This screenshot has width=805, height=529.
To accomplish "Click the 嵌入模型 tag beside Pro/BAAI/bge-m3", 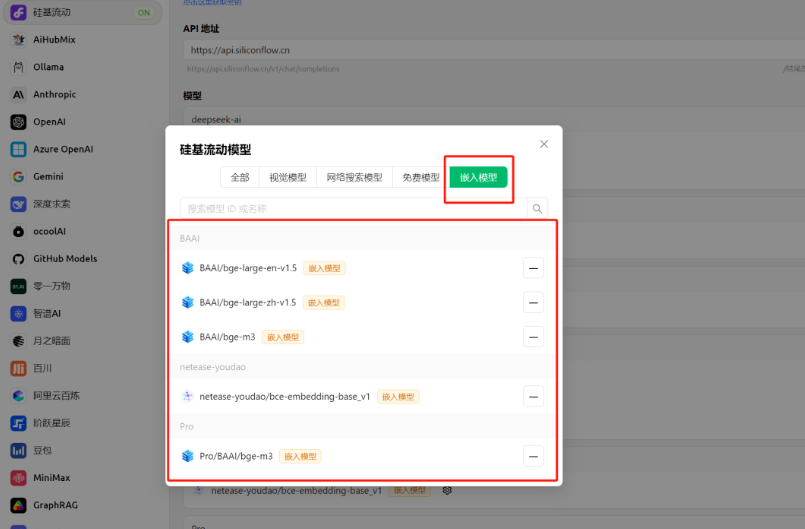I will (300, 456).
